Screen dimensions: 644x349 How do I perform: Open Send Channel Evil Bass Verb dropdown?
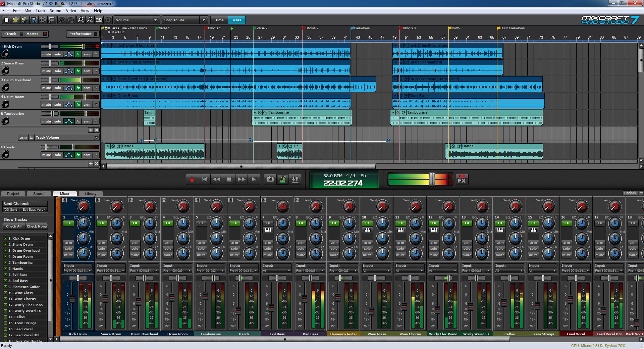25,210
